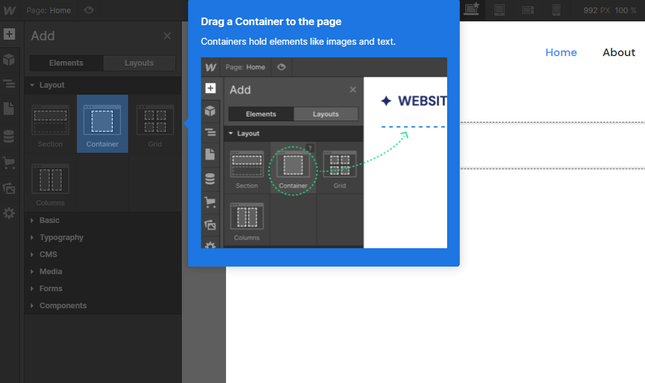
Task: Open the Webflow logo menu
Action: point(9,10)
